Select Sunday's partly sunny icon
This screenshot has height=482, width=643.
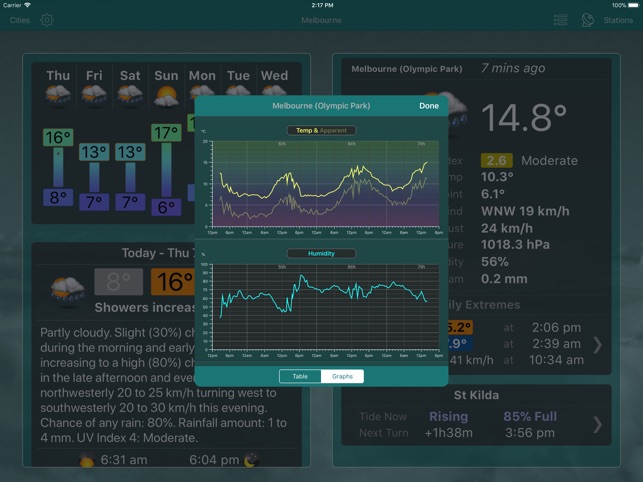166,96
